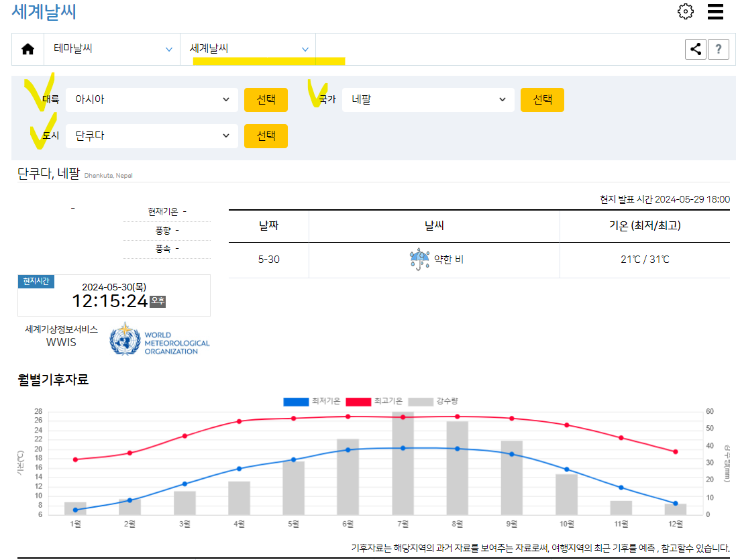The image size is (736, 560).
Task: Open the 대륙 continent dropdown showing 아시아
Action: (x=151, y=99)
